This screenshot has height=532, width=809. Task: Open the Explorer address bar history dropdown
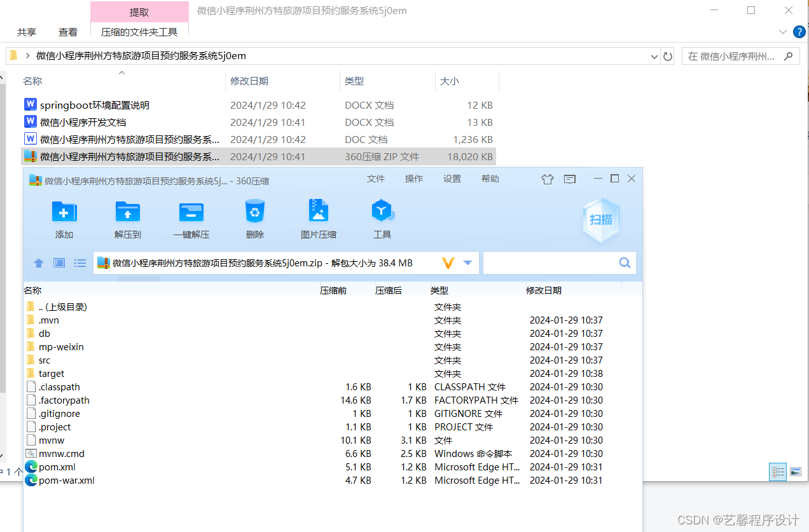[x=654, y=57]
